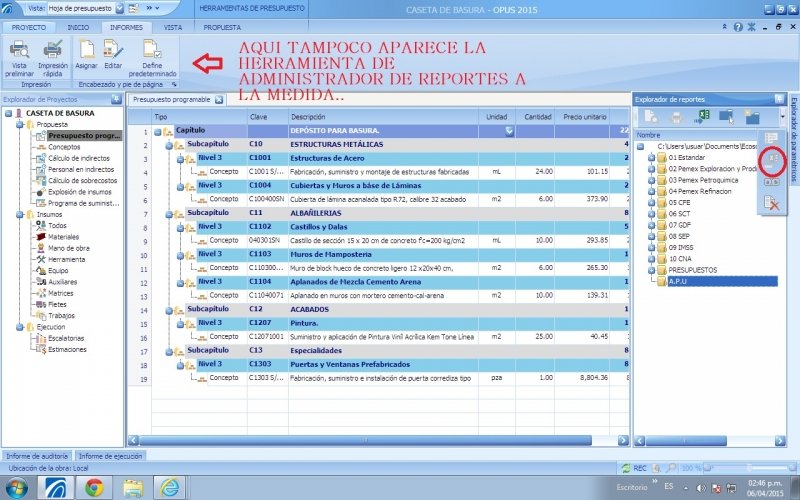Collapse the Insumos tree node
Screen dimensions: 800x500
tap(19, 214)
